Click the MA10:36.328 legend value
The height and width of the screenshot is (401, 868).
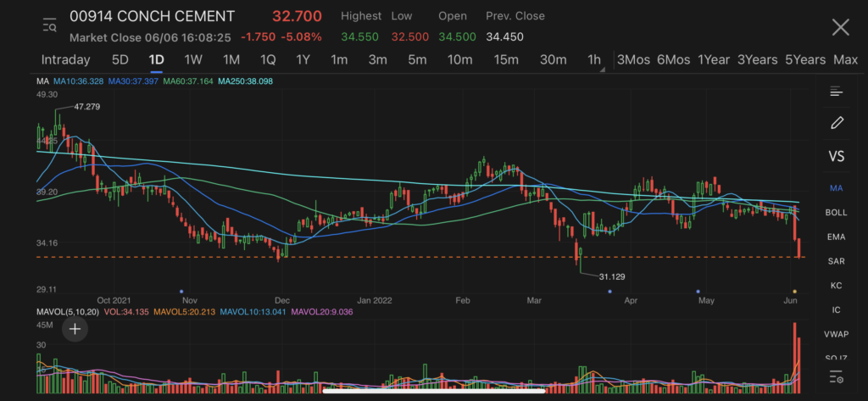coord(79,81)
